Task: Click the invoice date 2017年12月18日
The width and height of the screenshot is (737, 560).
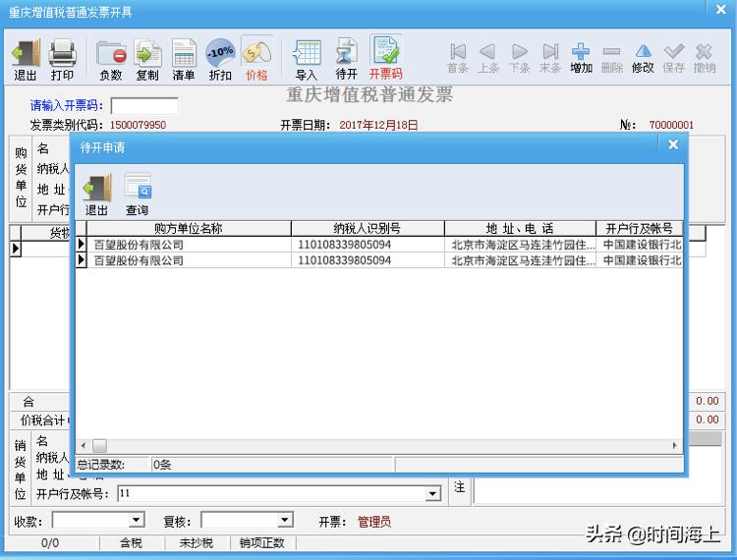Action: [x=378, y=125]
